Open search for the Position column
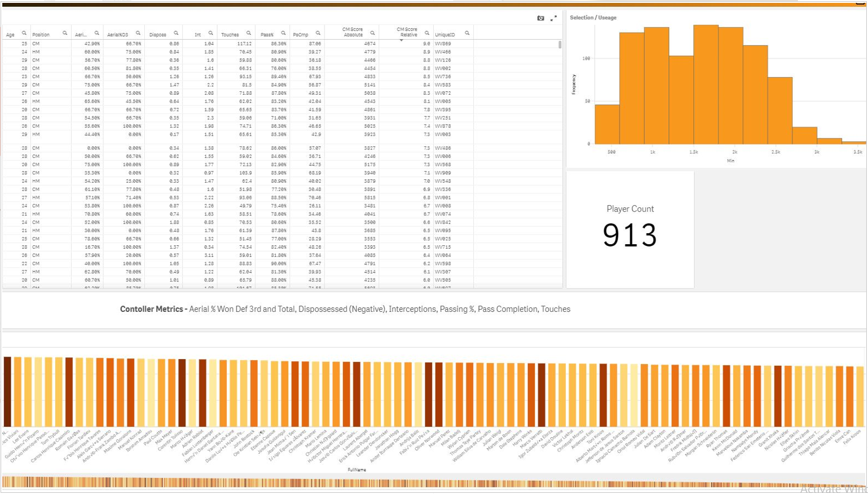 [x=65, y=33]
